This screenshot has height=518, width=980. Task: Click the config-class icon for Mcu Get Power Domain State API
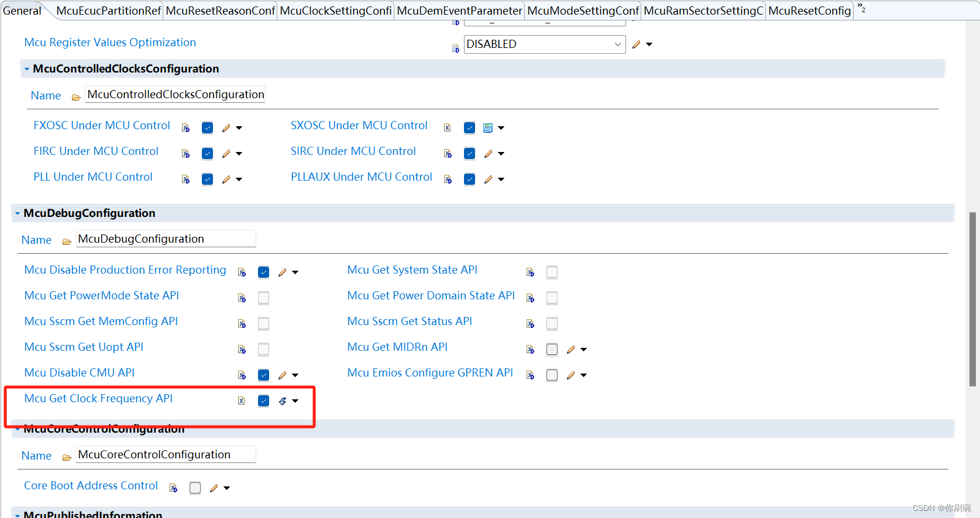(530, 298)
